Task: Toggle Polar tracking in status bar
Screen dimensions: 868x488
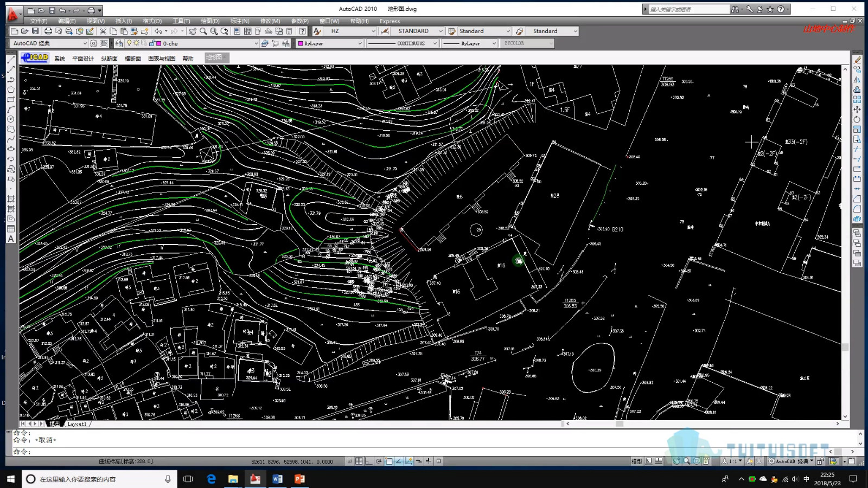Action: point(379,461)
